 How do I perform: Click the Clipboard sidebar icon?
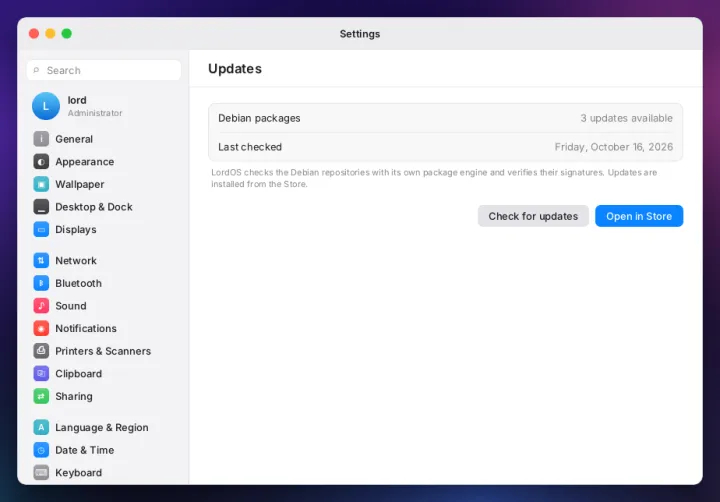point(41,373)
